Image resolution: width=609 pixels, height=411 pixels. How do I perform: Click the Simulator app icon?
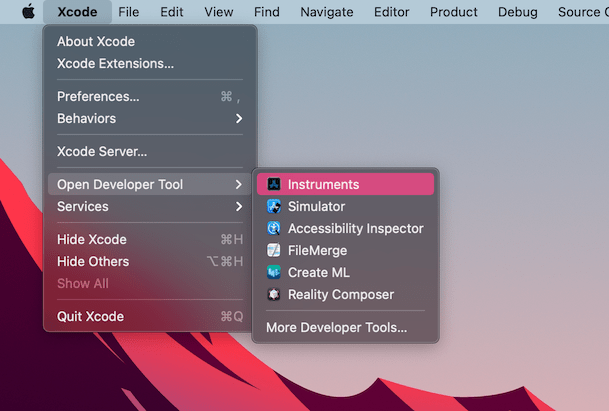[274, 207]
